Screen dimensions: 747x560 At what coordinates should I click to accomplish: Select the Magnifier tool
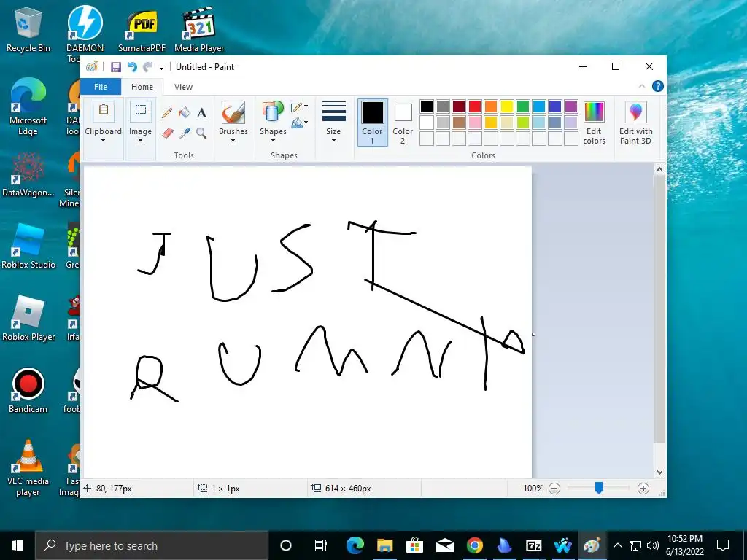click(201, 133)
